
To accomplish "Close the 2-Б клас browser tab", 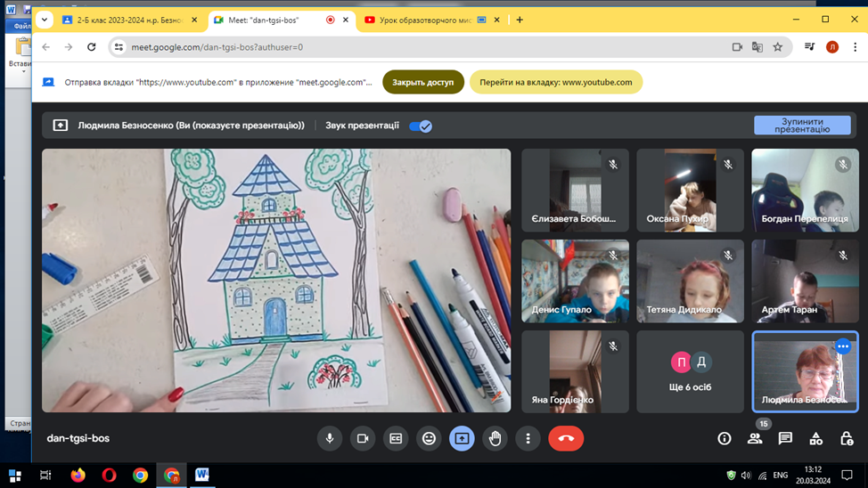I will tap(194, 20).
